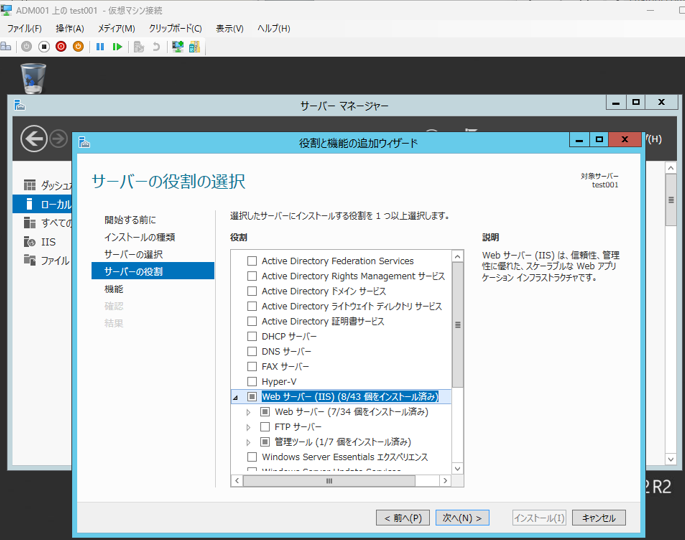
Task: Select Web サーバー (IIS) role label
Action: point(350,396)
